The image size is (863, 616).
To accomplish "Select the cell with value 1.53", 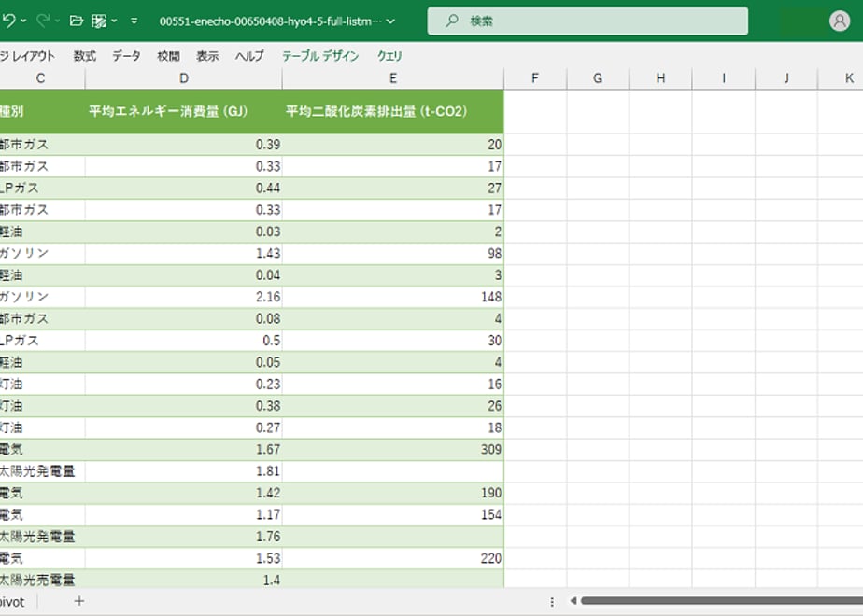I will pyautogui.click(x=184, y=558).
